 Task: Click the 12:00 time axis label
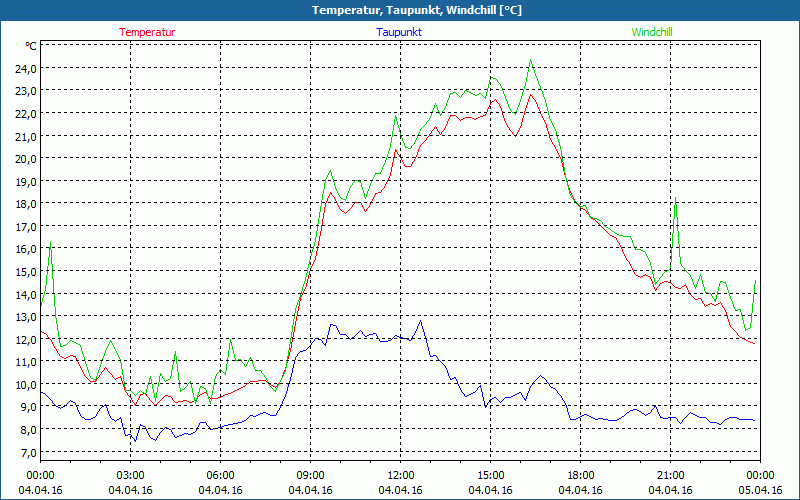401,476
